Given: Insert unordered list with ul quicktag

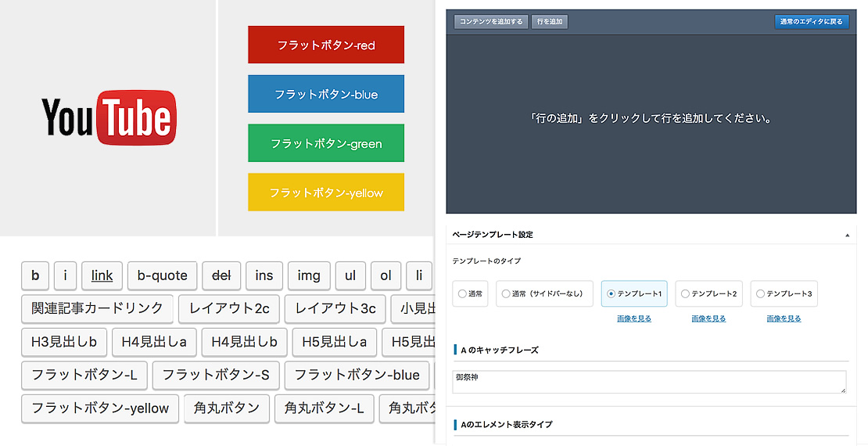Looking at the screenshot, I should coord(350,275).
